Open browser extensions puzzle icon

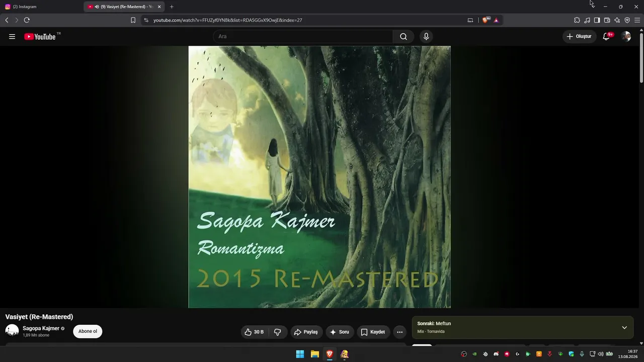click(x=577, y=20)
